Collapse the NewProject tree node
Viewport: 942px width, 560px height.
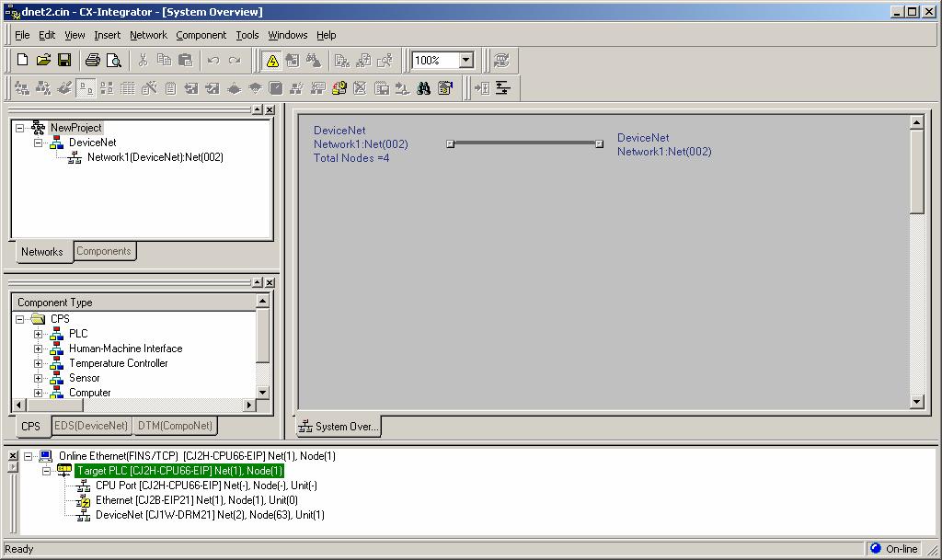tap(20, 128)
